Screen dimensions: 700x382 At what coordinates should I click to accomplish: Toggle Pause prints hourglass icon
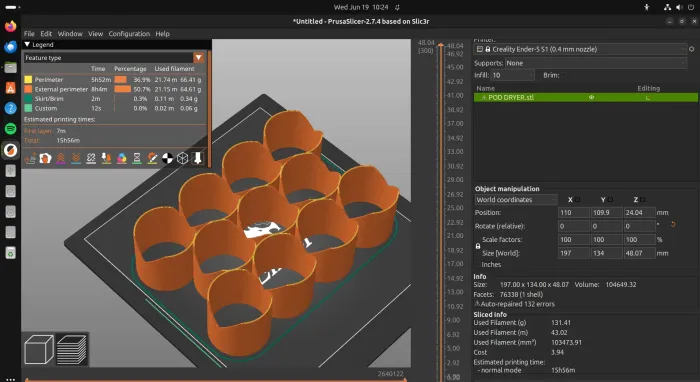(137, 158)
